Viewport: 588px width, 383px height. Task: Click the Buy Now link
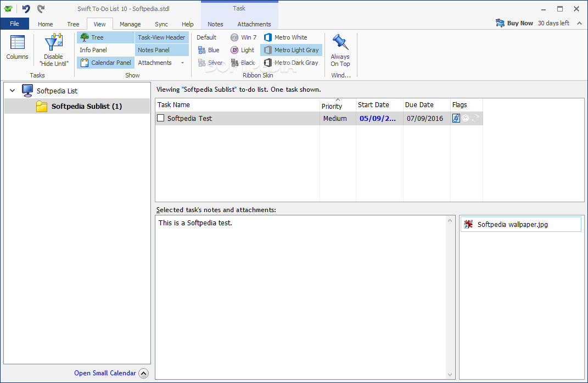520,23
